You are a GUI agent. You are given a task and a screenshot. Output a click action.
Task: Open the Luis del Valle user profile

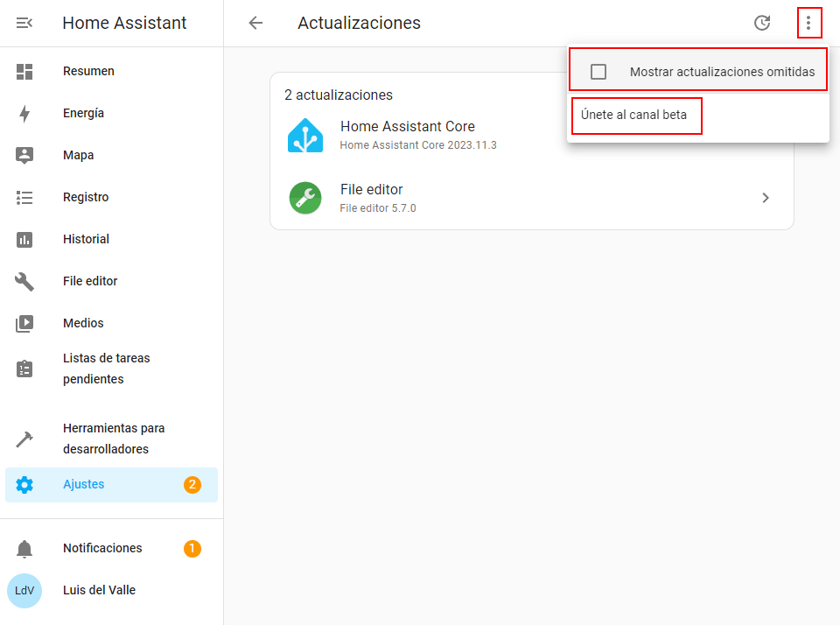pyautogui.click(x=99, y=591)
